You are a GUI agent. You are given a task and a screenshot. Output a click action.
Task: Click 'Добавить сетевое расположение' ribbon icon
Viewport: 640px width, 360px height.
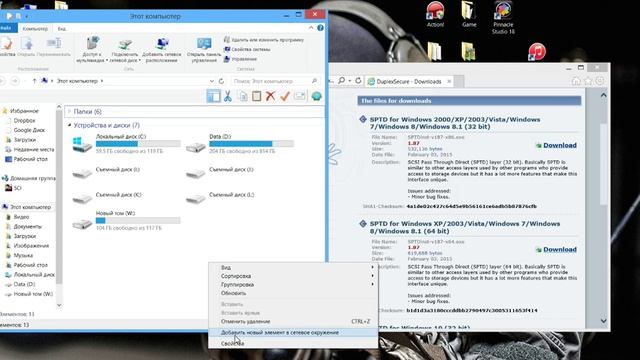pyautogui.click(x=162, y=49)
